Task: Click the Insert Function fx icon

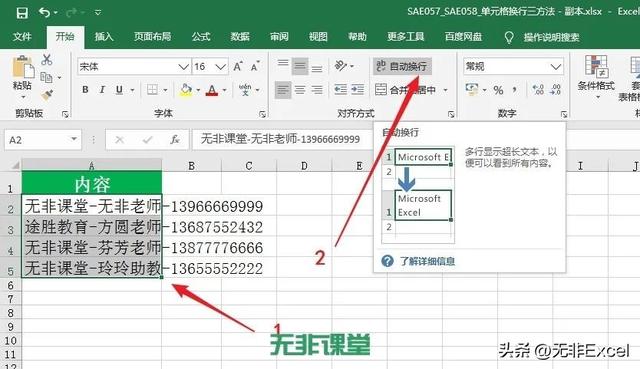Action: pyautogui.click(x=175, y=140)
